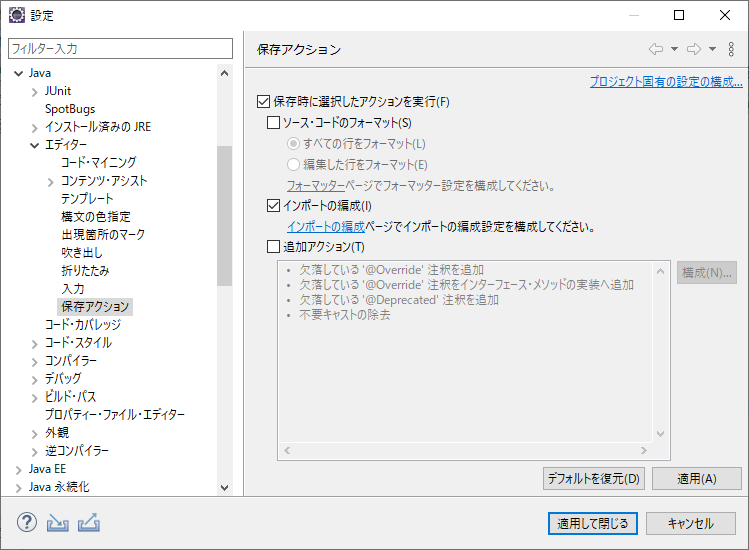Open the back history dropdown arrow
Viewport: 749px width, 550px height.
pyautogui.click(x=674, y=49)
